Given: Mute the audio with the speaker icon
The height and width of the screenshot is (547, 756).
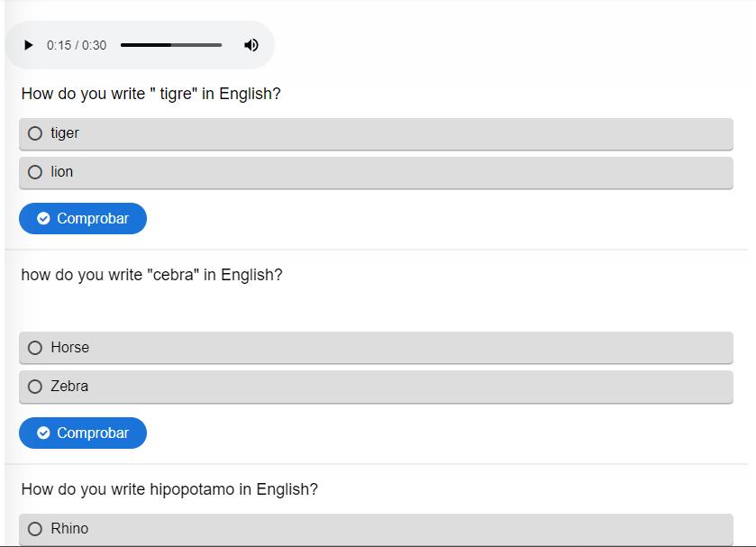Looking at the screenshot, I should tap(251, 45).
